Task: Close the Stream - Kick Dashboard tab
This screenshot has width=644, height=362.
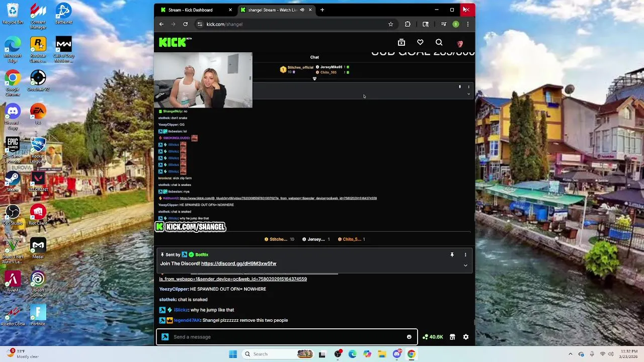Action: point(230,10)
